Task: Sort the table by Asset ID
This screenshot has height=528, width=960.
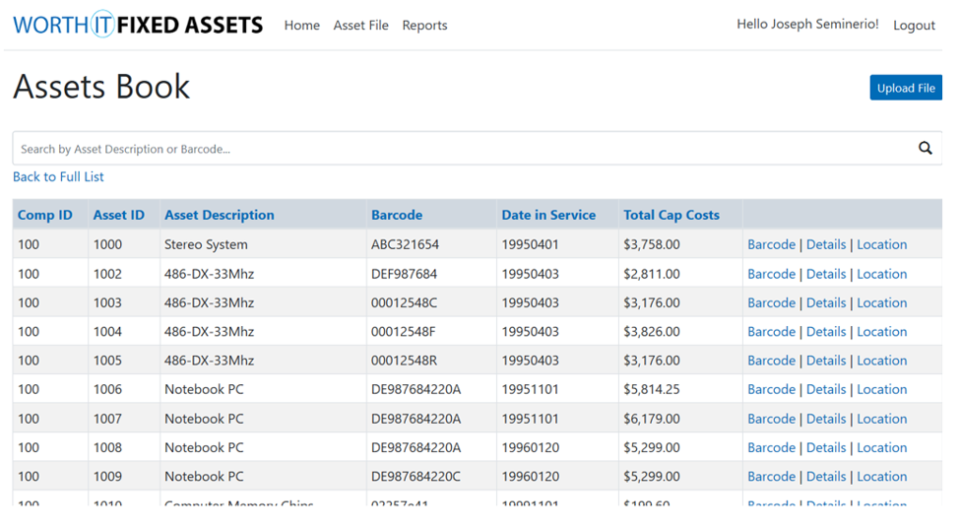Action: pyautogui.click(x=119, y=215)
